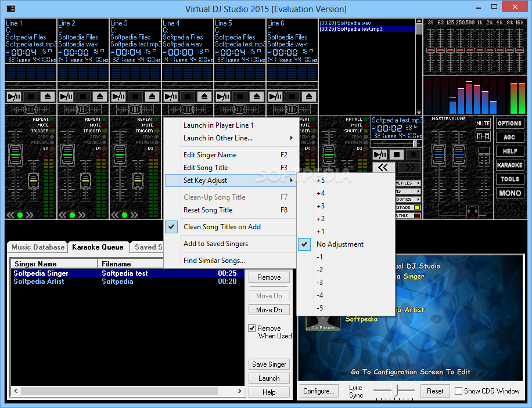Switch to Music Database tab

[x=38, y=247]
